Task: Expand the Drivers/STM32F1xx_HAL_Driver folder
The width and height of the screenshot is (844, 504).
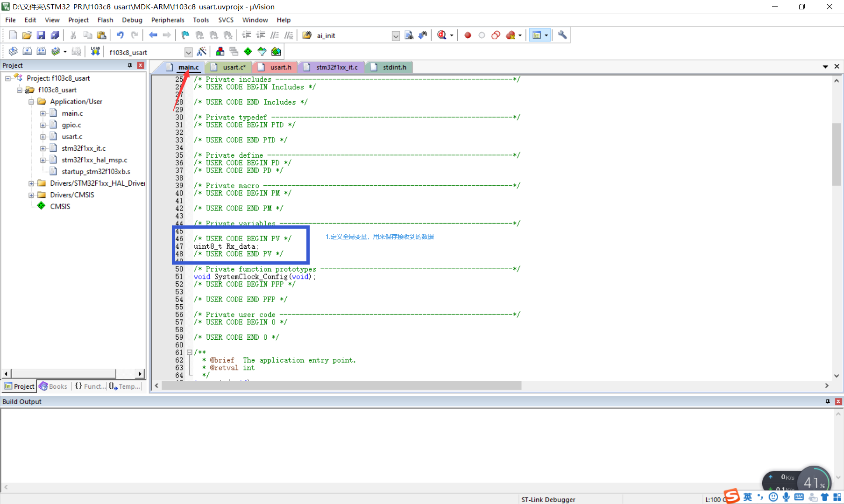Action: point(31,183)
